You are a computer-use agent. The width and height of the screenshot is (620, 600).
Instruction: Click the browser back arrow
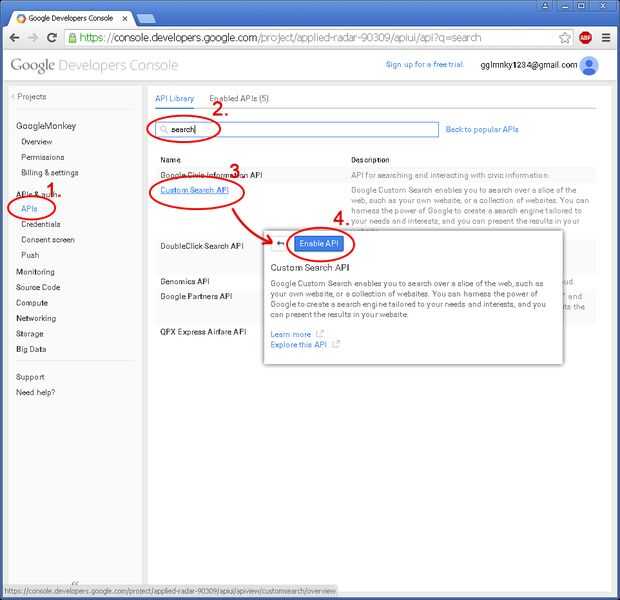(15, 38)
